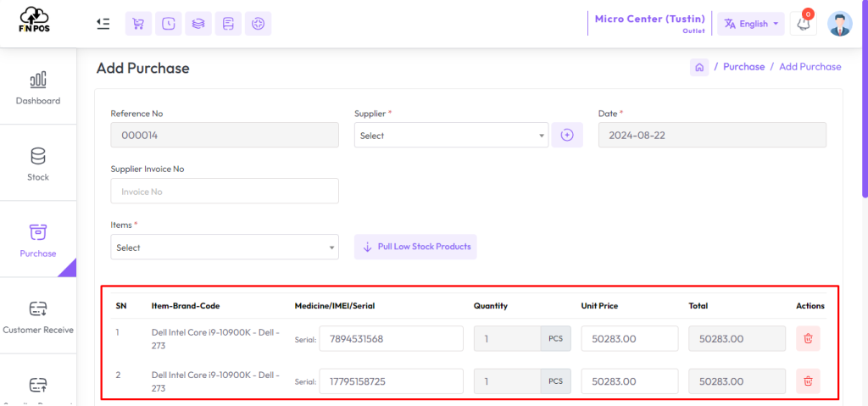Open Customer Receive in sidebar
The height and width of the screenshot is (406, 868).
pyautogui.click(x=38, y=315)
